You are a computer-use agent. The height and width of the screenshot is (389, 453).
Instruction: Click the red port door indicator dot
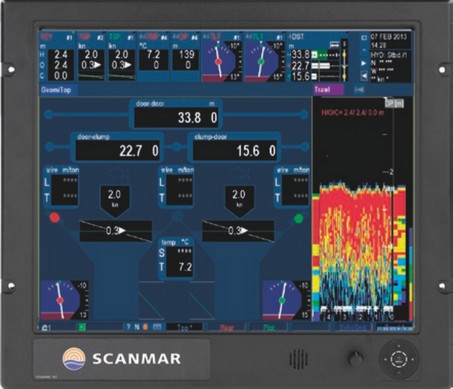55,218
